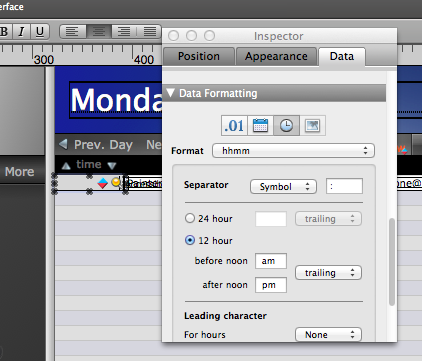Toggle italic text formatting
This screenshot has width=422, height=361.
point(21,32)
